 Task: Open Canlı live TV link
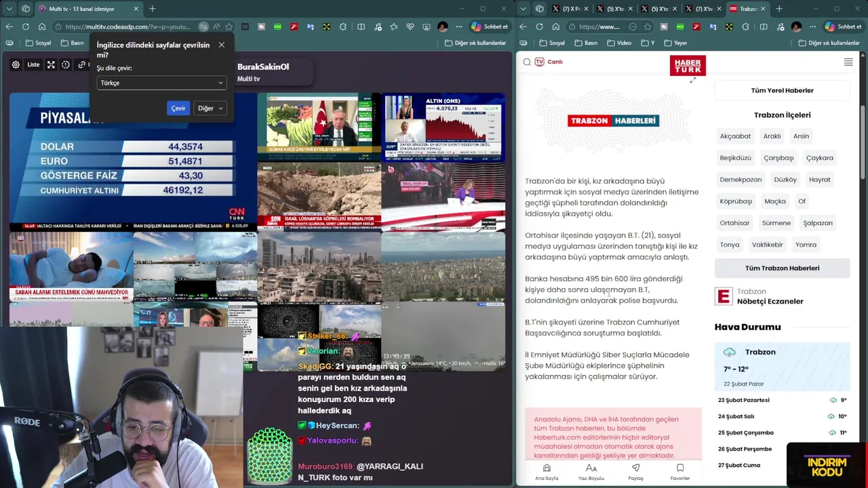tap(549, 62)
